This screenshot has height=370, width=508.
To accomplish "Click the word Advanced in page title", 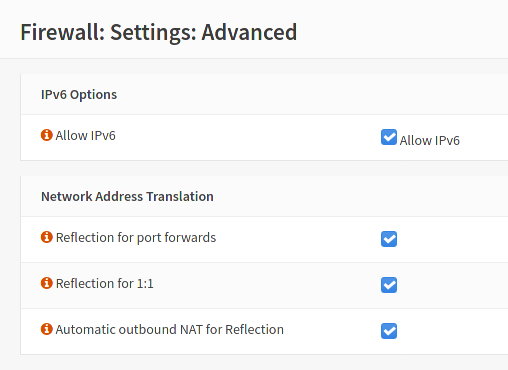I will 249,32.
